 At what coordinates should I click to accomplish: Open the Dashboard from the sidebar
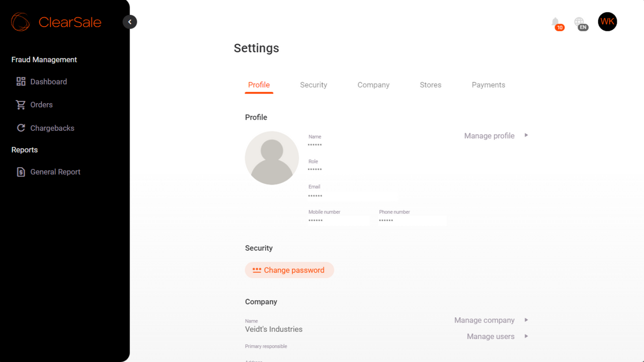(x=48, y=81)
